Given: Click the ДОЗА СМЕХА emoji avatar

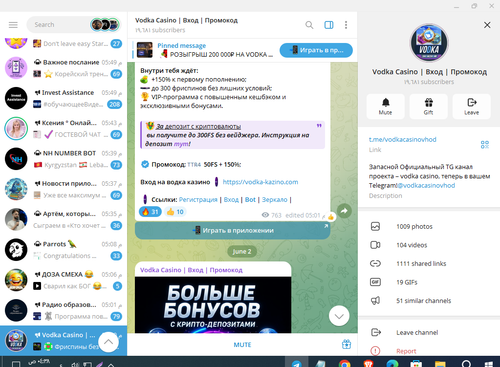Looking at the screenshot, I should pos(16,280).
